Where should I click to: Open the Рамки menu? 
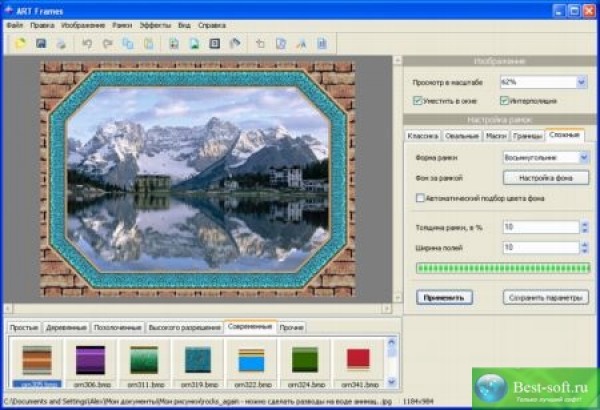click(x=122, y=25)
